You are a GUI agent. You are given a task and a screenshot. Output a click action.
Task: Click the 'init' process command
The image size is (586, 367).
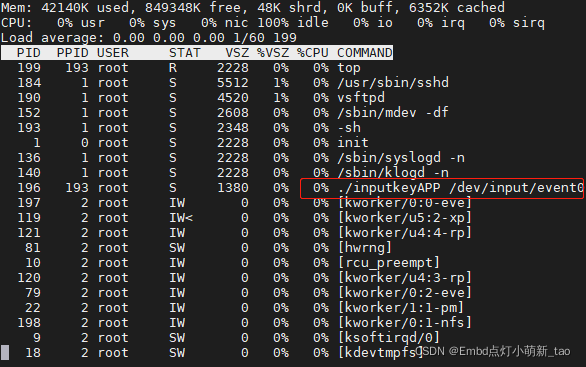click(x=353, y=143)
